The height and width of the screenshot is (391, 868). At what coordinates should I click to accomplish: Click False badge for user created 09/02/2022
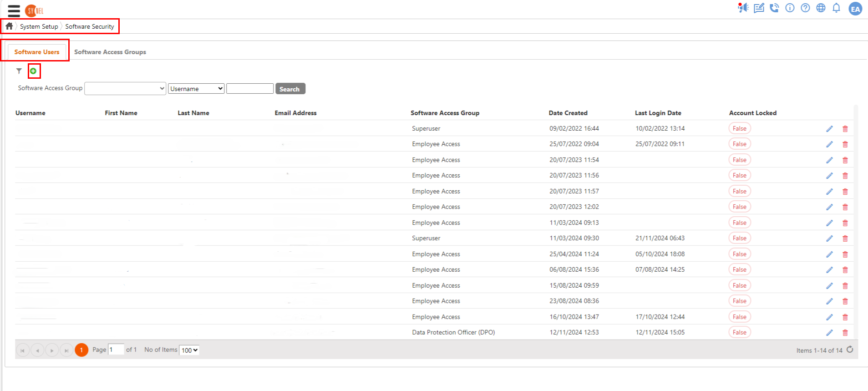pyautogui.click(x=740, y=128)
